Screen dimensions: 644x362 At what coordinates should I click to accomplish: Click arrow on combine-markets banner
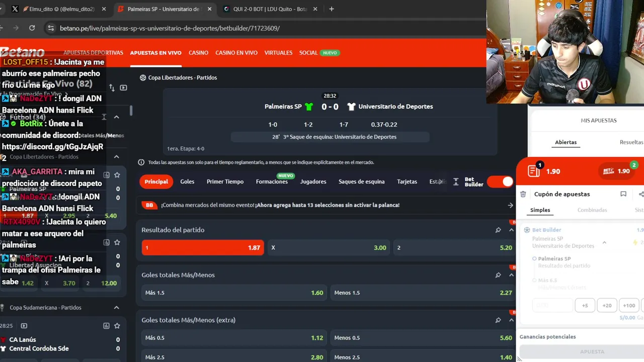[x=510, y=205]
